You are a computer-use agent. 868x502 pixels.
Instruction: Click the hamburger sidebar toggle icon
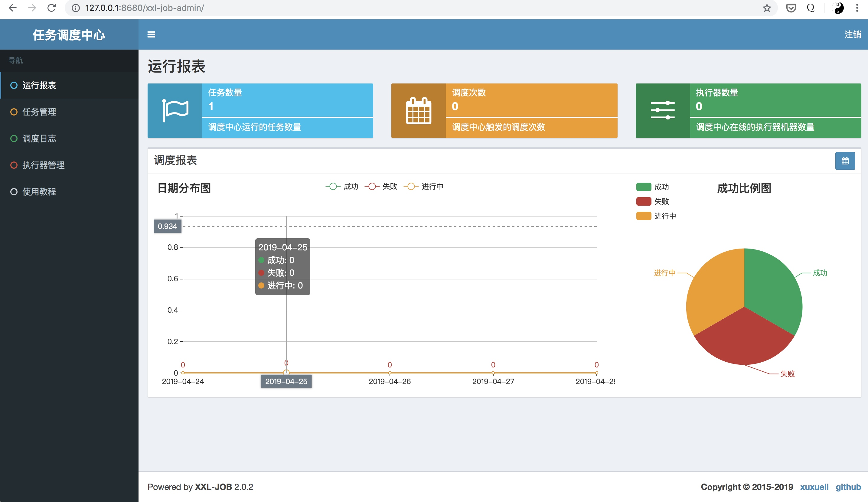tap(151, 34)
